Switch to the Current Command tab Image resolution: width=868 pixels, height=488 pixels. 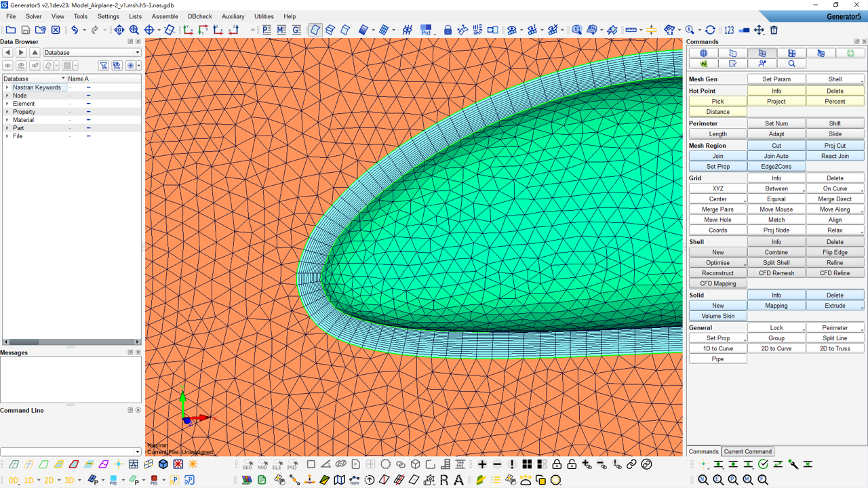(x=747, y=451)
